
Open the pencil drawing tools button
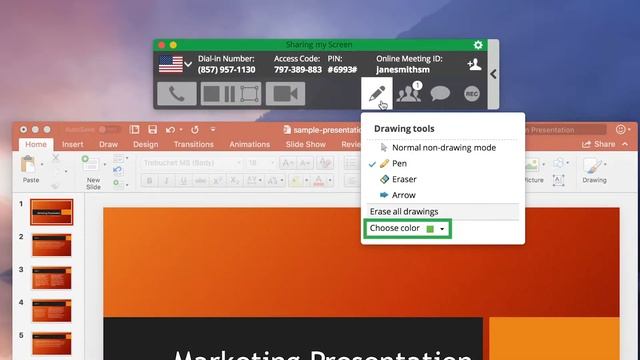pos(377,93)
